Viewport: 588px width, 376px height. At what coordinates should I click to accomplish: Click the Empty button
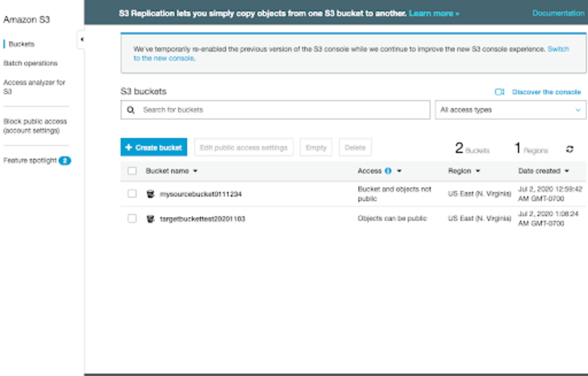[316, 147]
